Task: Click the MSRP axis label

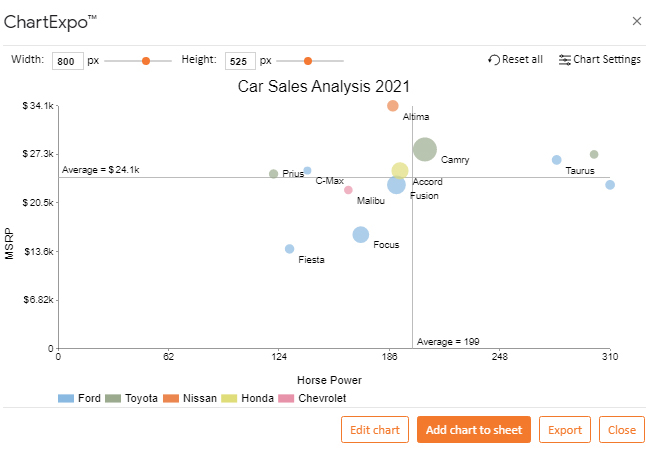Action: click(x=9, y=244)
